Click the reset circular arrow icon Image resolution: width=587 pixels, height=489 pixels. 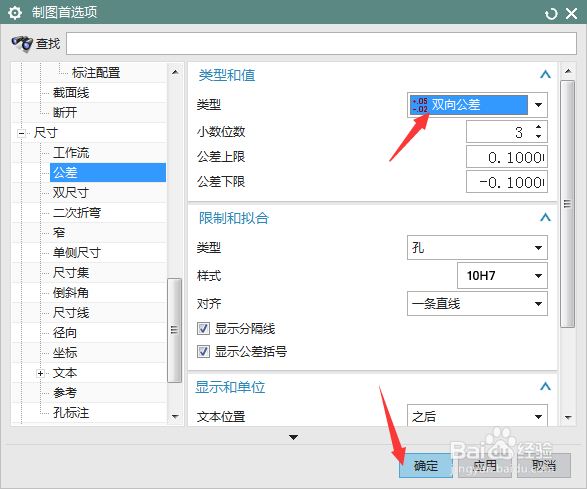(551, 14)
